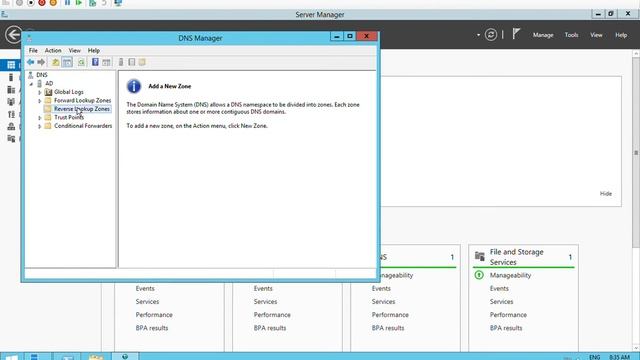Screen dimensions: 640x360
Task: Expand the Conditional Forwarders node
Action: pos(40,127)
